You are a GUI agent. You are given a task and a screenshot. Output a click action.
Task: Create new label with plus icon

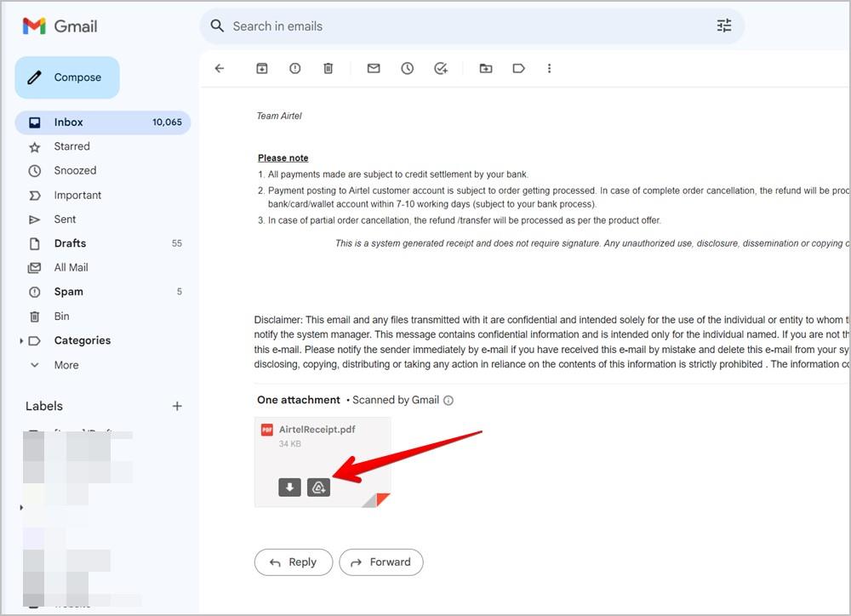point(177,406)
